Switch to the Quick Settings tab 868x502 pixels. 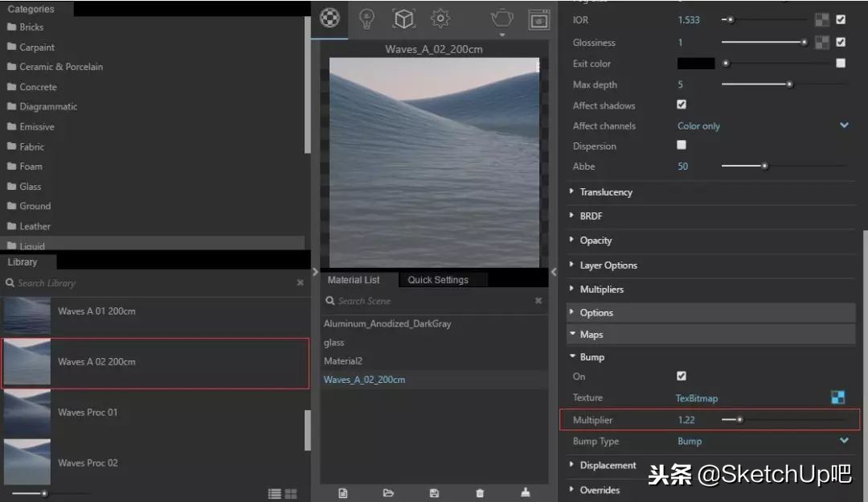[440, 280]
